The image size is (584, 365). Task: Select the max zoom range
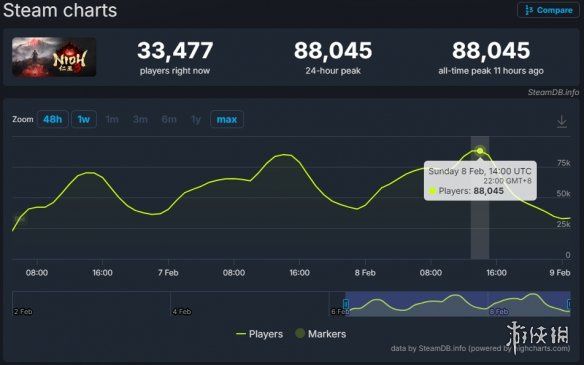[x=227, y=119]
